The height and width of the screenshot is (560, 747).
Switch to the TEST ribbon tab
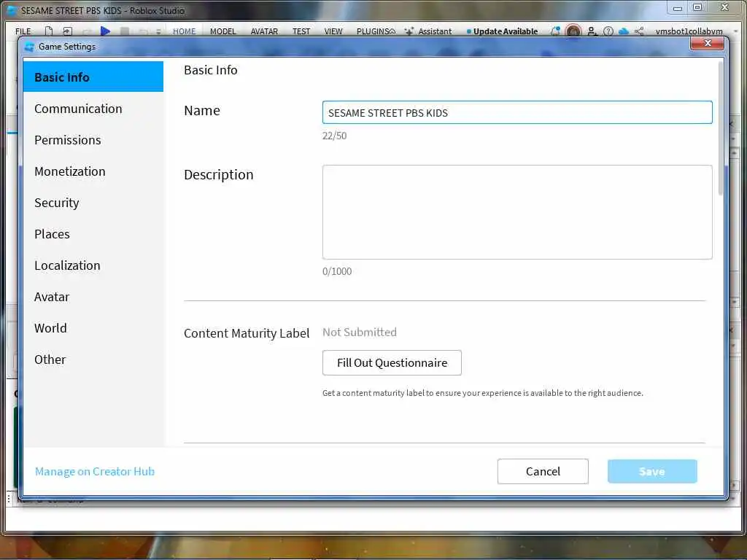tap(301, 31)
